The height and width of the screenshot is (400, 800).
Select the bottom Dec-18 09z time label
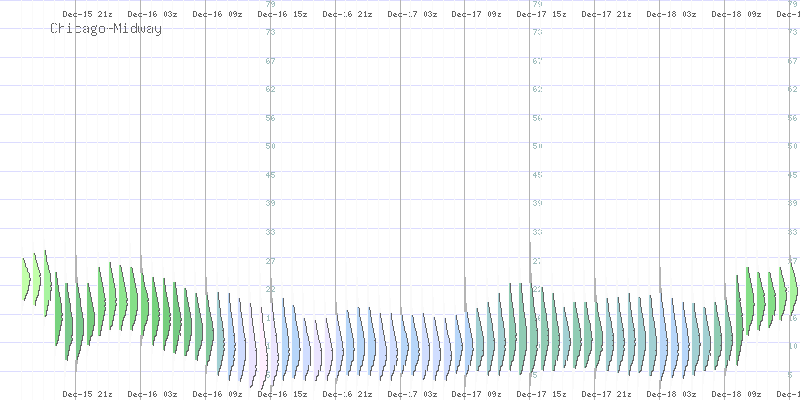[x=735, y=395]
